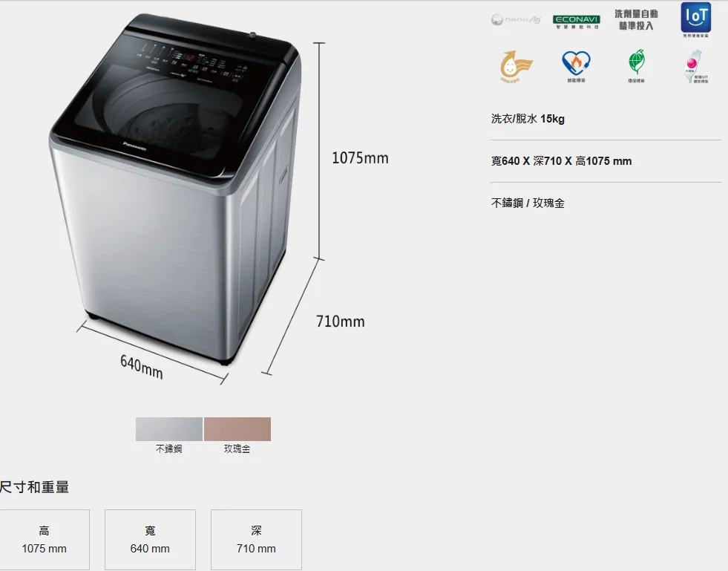Click the heart-shaped energy-saving label icon

pos(576,66)
